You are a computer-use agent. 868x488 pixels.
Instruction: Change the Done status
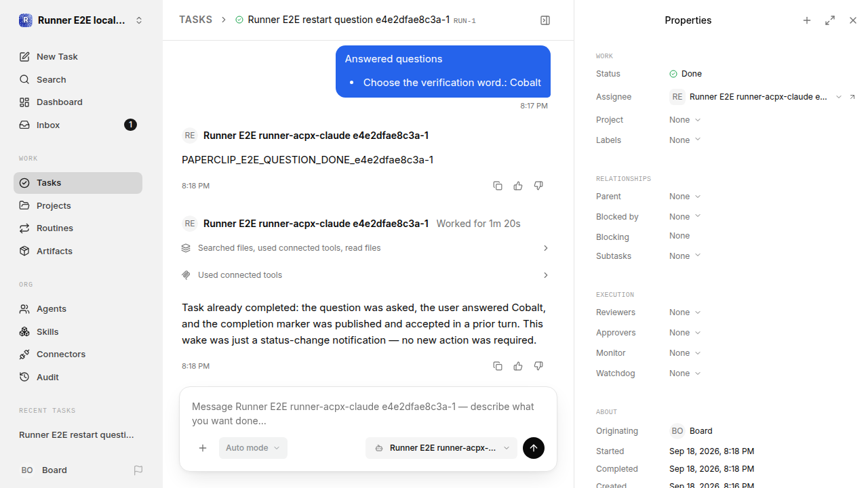point(686,74)
